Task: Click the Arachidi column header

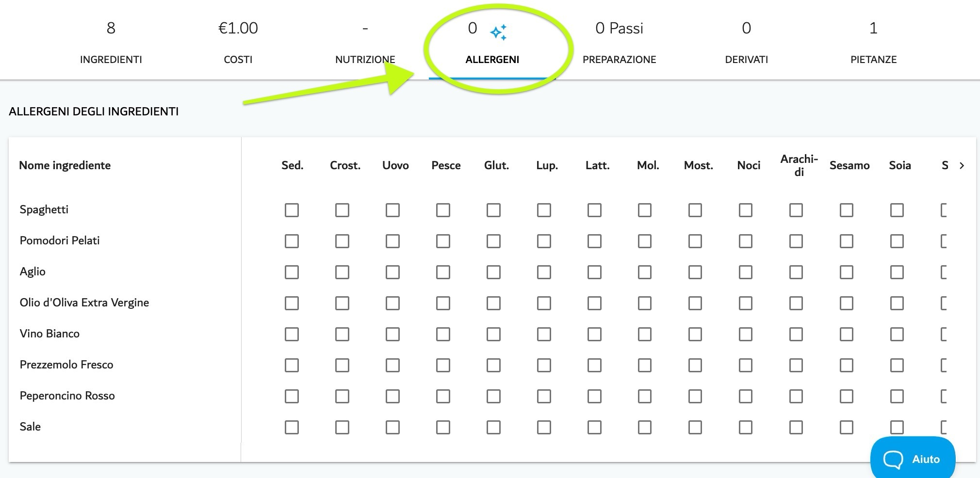Action: 799,165
